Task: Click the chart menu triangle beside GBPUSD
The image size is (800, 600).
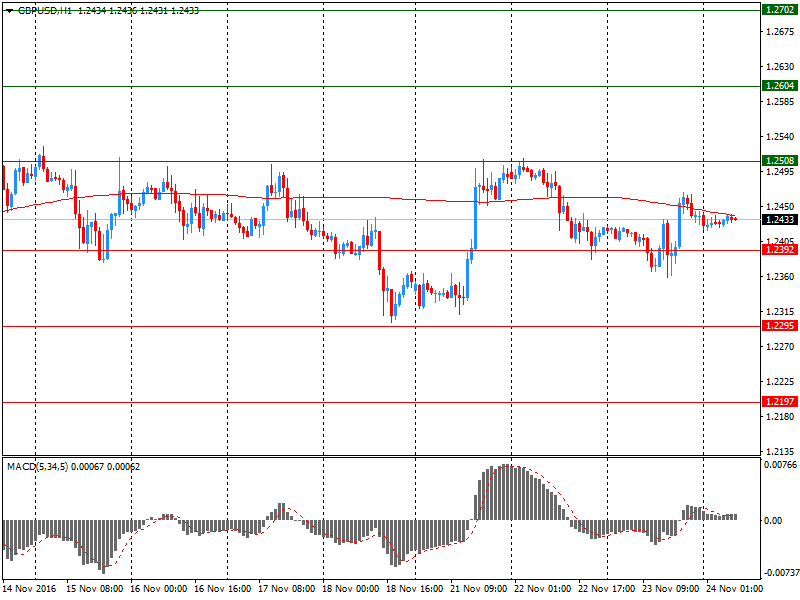Action: pos(9,11)
